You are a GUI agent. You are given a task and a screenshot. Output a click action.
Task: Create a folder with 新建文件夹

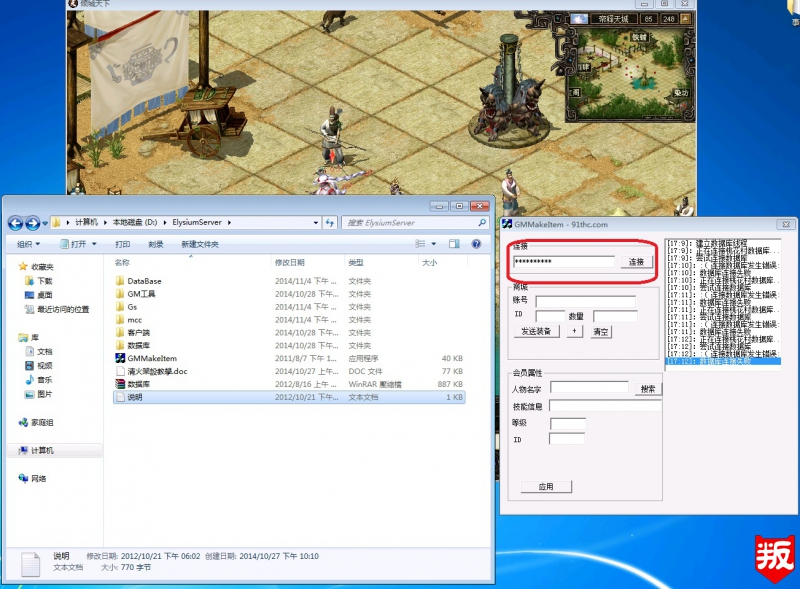point(200,244)
